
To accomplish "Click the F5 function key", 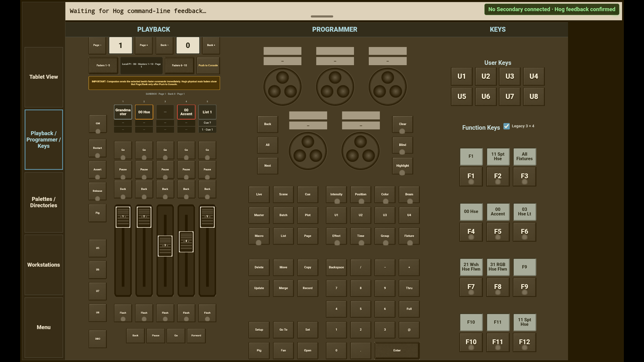I will [x=498, y=232].
